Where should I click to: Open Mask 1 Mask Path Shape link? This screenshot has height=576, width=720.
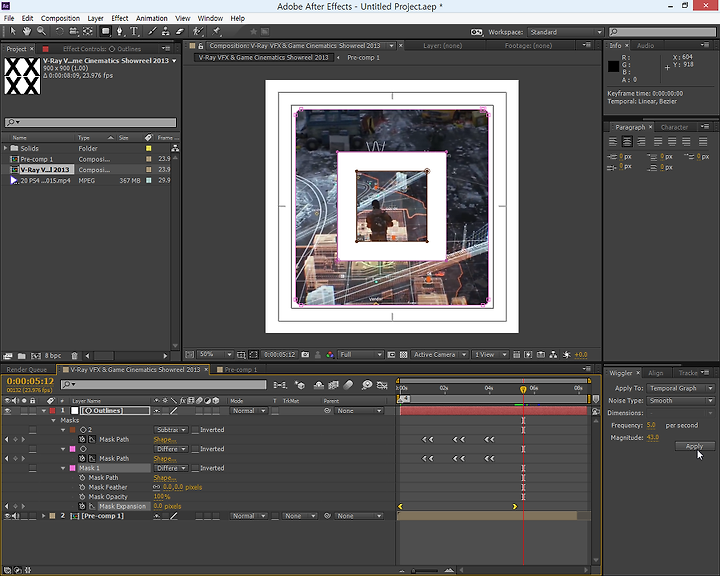coord(164,478)
